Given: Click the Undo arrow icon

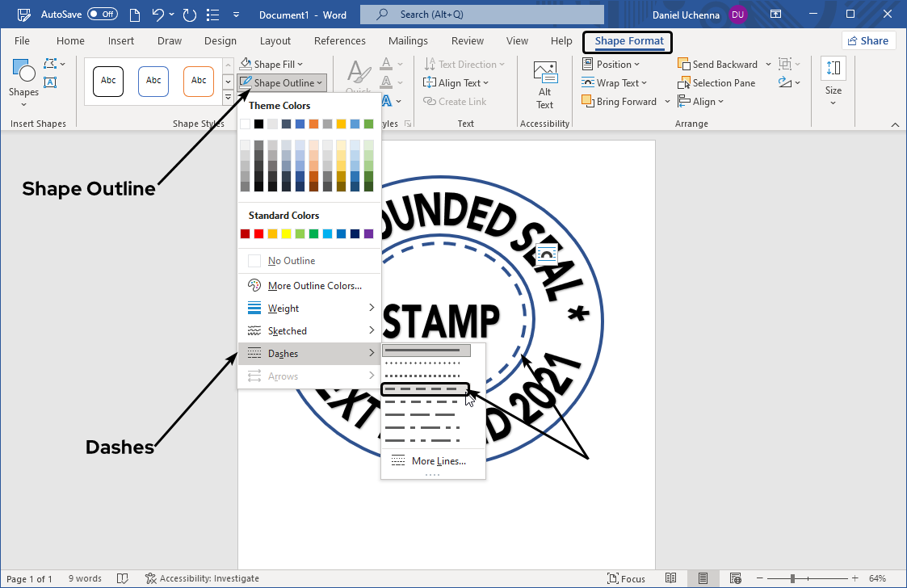Looking at the screenshot, I should pos(158,15).
